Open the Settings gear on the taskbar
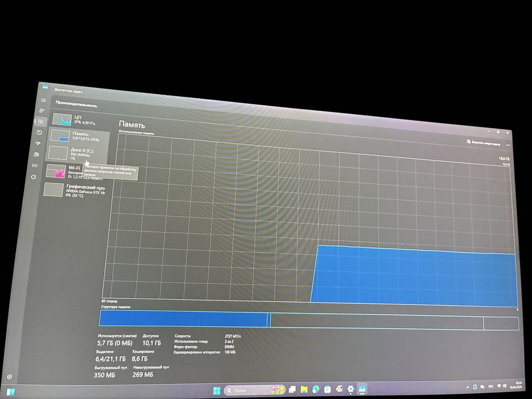The height and width of the screenshot is (399, 532). pyautogui.click(x=351, y=389)
